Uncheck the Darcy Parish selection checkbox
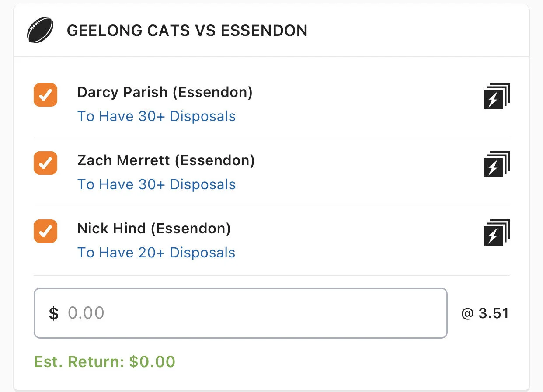 pos(45,95)
